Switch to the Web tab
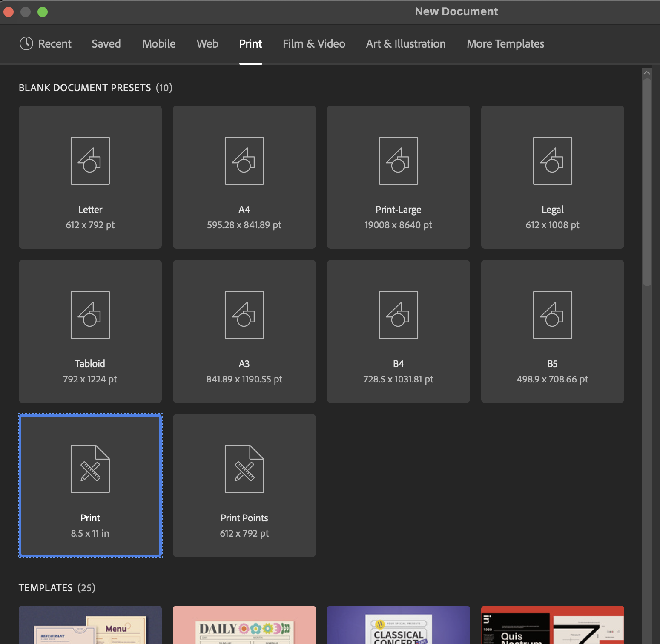 click(207, 44)
